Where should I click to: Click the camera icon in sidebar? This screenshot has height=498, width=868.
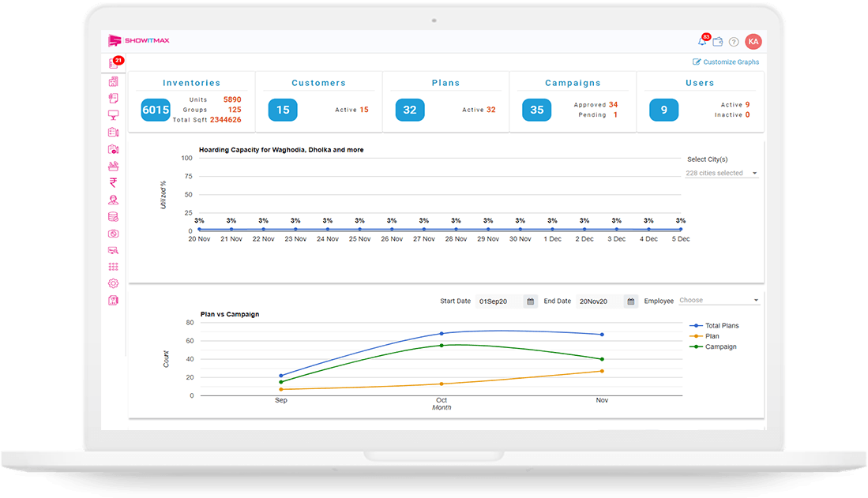click(114, 234)
